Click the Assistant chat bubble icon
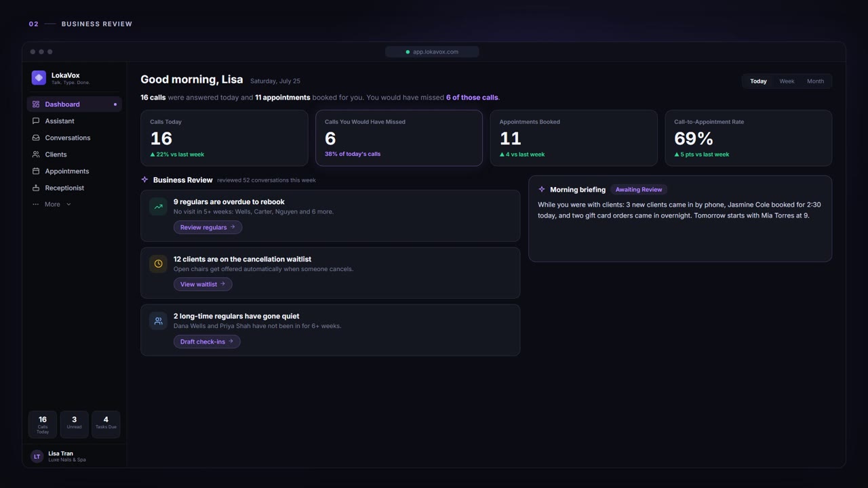 pyautogui.click(x=36, y=121)
